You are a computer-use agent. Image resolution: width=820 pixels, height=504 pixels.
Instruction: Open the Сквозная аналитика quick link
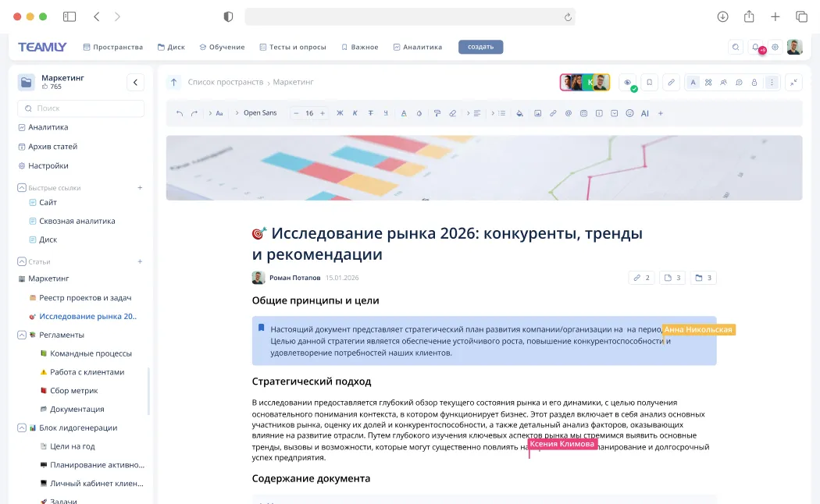pyautogui.click(x=72, y=221)
